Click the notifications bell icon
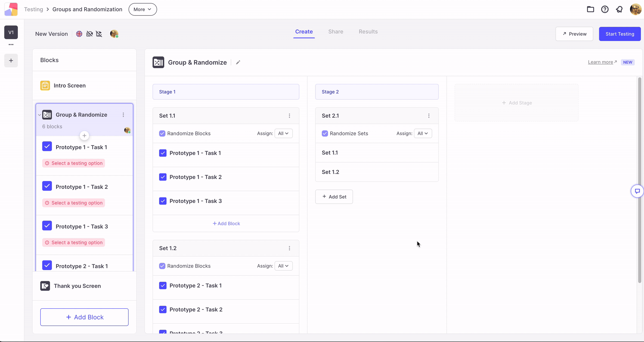 619,9
